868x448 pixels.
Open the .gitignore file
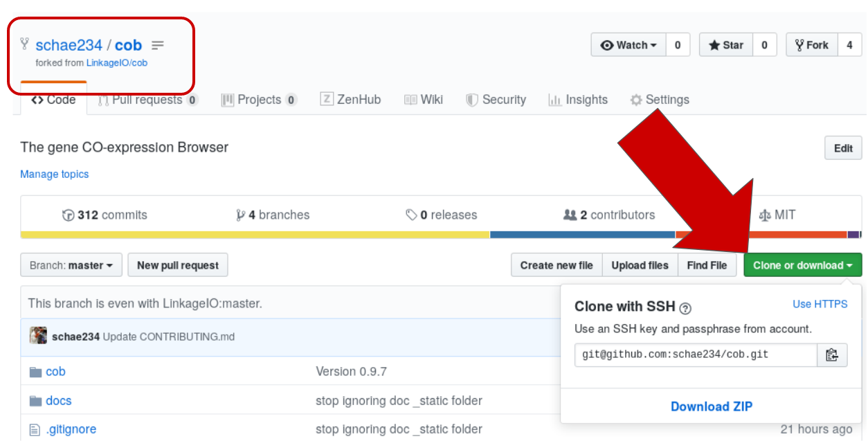click(71, 429)
